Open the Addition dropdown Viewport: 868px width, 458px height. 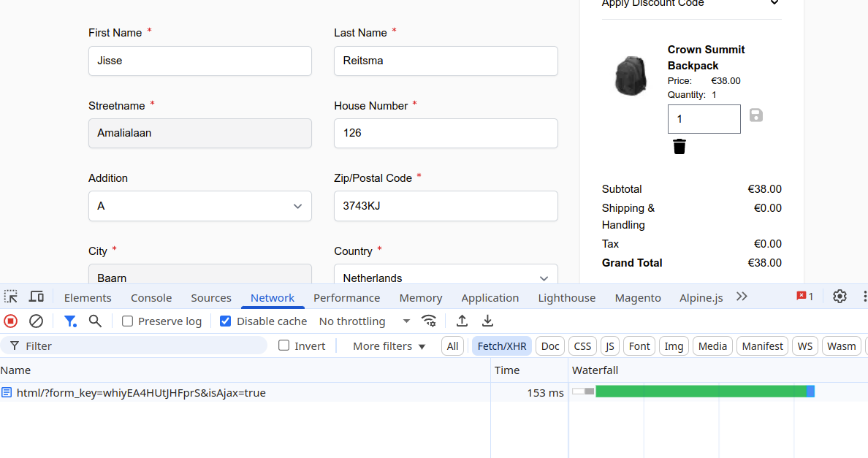point(200,206)
